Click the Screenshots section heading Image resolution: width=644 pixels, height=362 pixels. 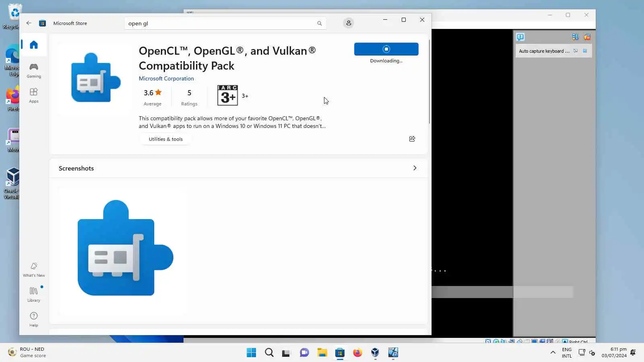pyautogui.click(x=76, y=168)
